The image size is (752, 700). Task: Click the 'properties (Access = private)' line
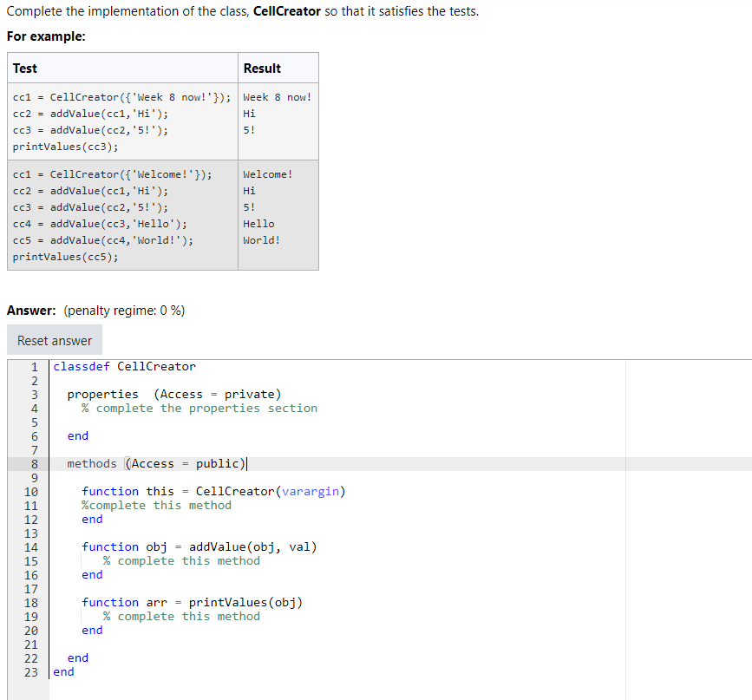[x=174, y=395]
